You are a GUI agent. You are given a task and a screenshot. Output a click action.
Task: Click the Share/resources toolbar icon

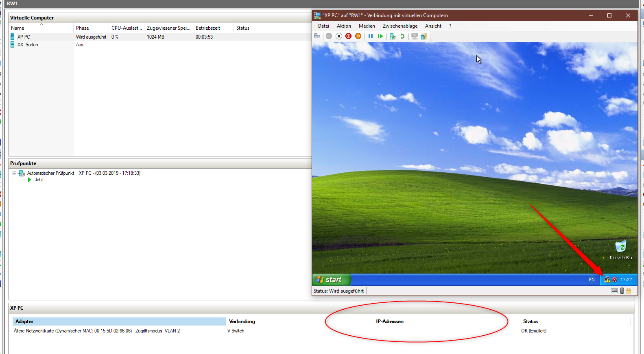pos(424,36)
